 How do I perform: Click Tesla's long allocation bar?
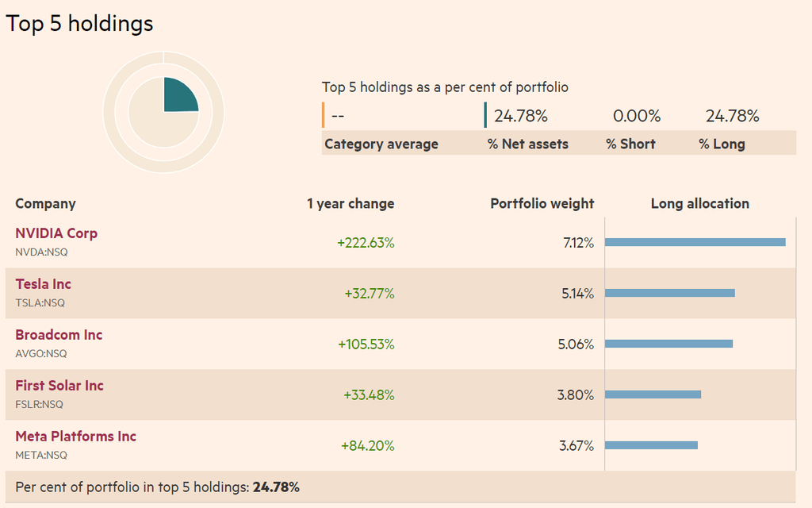click(x=670, y=293)
